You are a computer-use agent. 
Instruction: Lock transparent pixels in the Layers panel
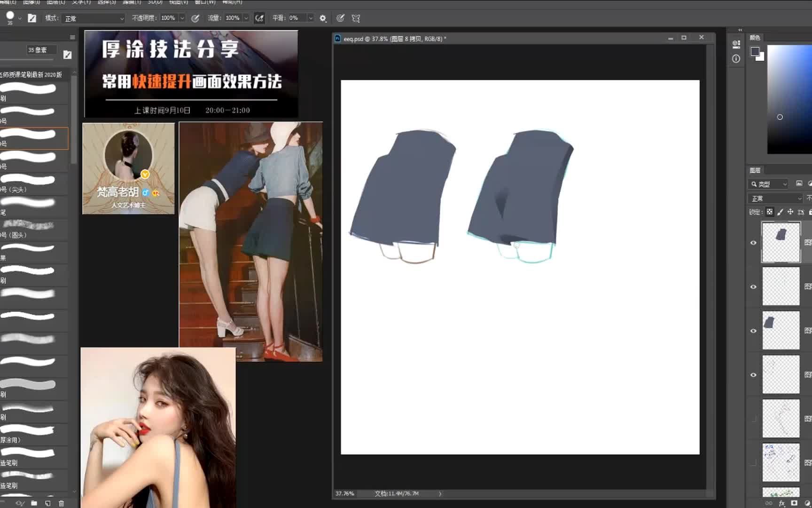point(769,212)
